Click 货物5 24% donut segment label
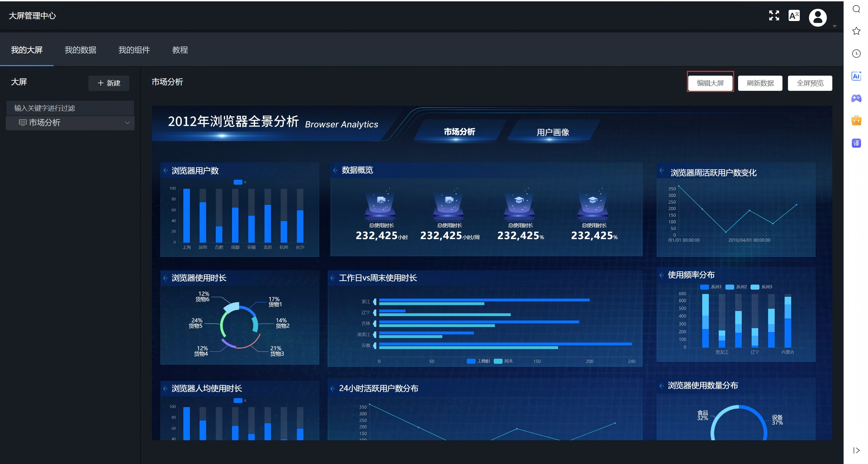This screenshot has width=868, height=464. pyautogui.click(x=196, y=323)
